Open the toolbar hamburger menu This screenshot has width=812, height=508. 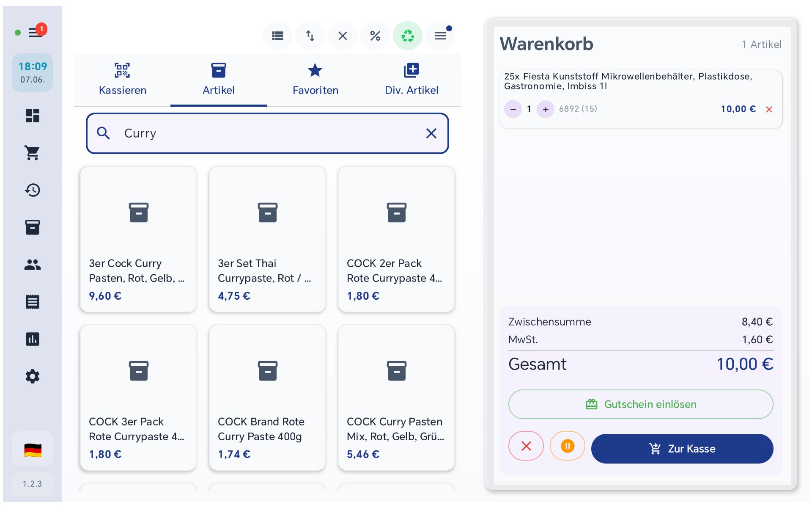440,36
